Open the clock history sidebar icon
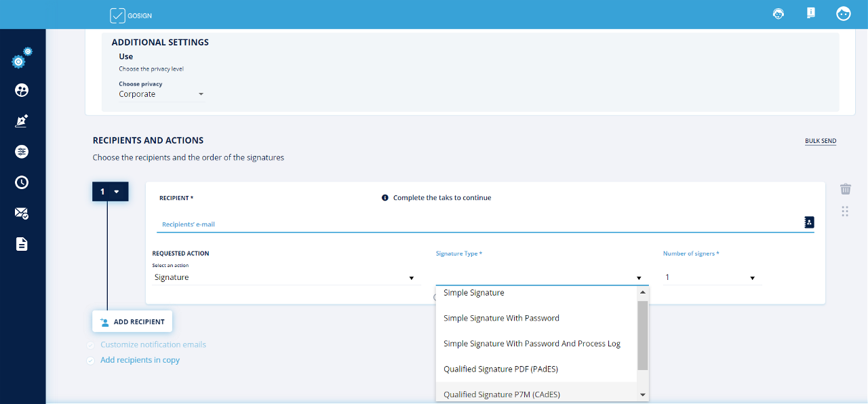This screenshot has height=404, width=868. (x=22, y=182)
